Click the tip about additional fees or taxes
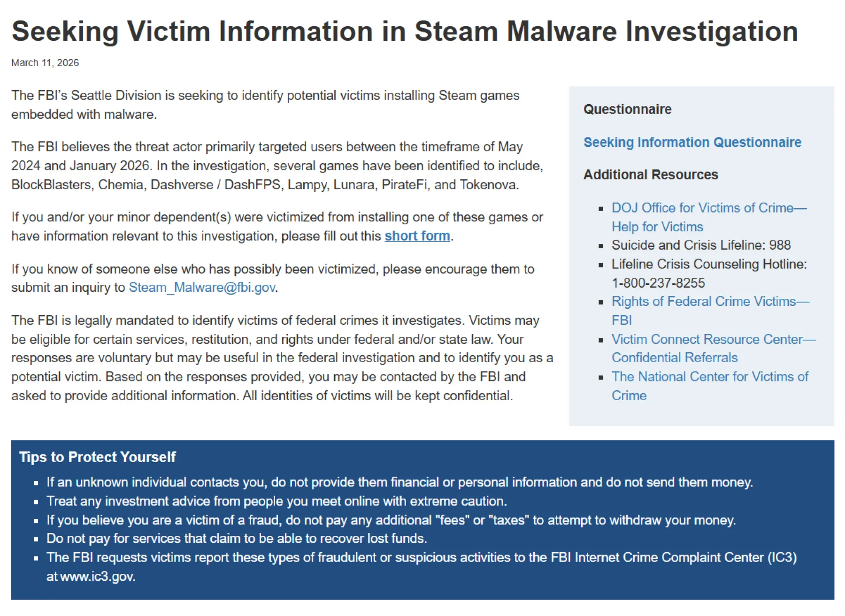Screen dimensions: 845x616 point(391,520)
